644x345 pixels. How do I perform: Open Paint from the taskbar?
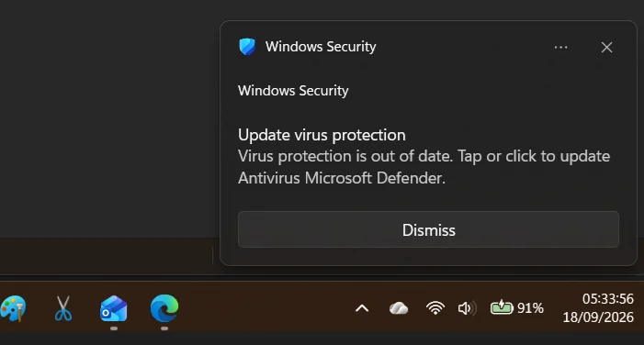coord(13,308)
